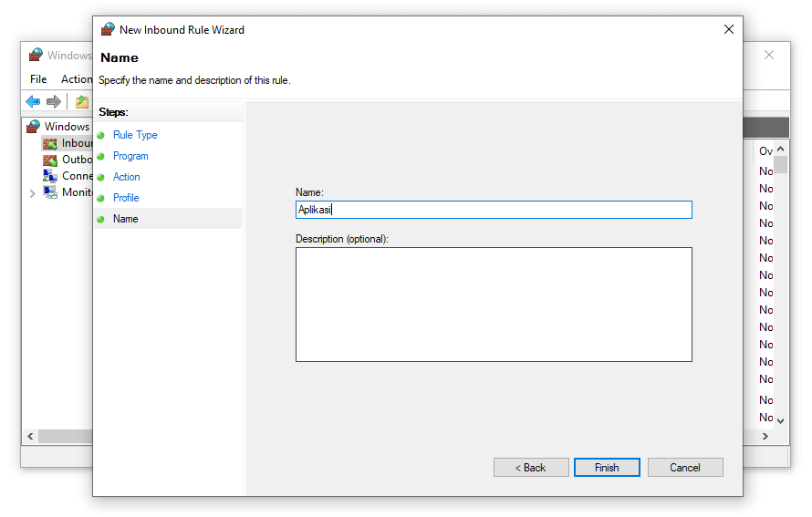This screenshot has width=812, height=517.
Task: Click the Ov column header in the rules list
Action: [765, 151]
